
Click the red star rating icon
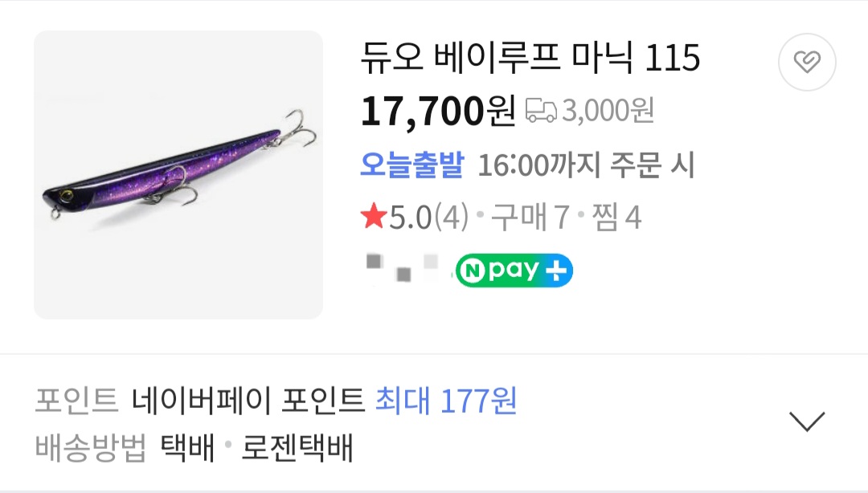[x=374, y=216]
